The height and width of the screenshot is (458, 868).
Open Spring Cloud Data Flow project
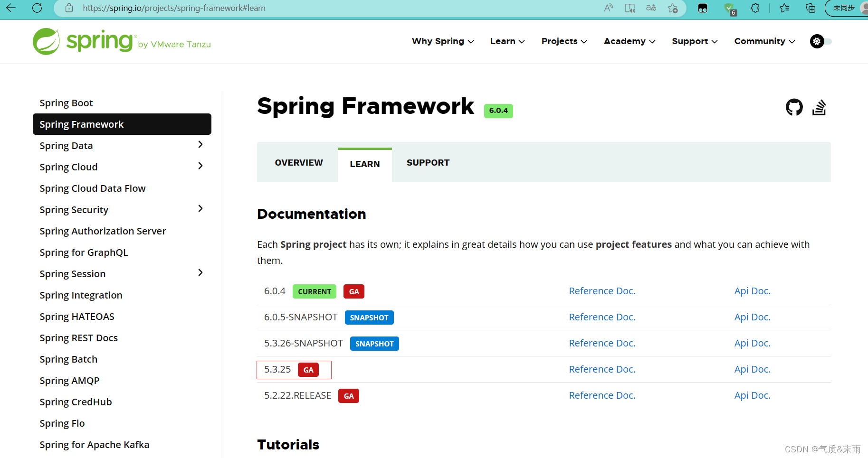point(93,188)
